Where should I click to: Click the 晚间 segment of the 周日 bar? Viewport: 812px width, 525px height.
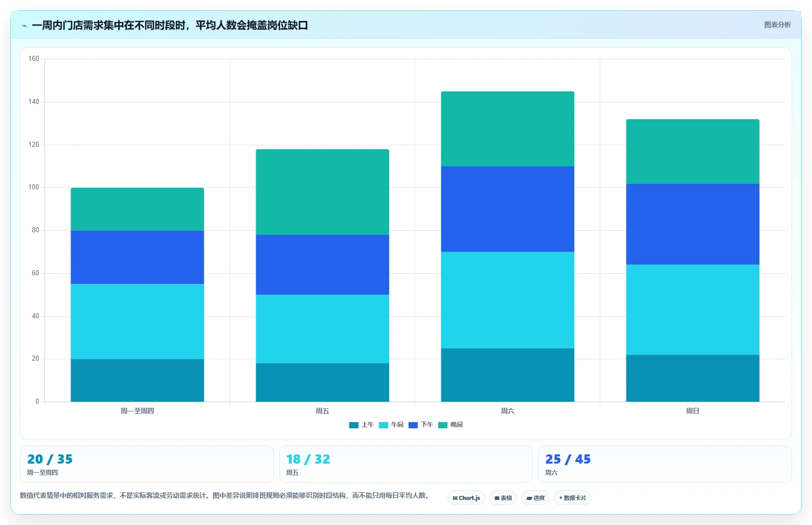tap(693, 151)
